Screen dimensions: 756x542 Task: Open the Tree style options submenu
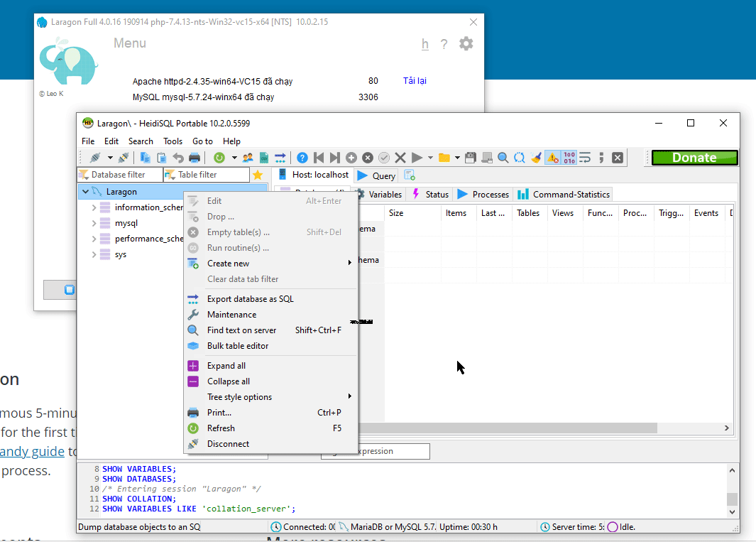[x=270, y=397]
